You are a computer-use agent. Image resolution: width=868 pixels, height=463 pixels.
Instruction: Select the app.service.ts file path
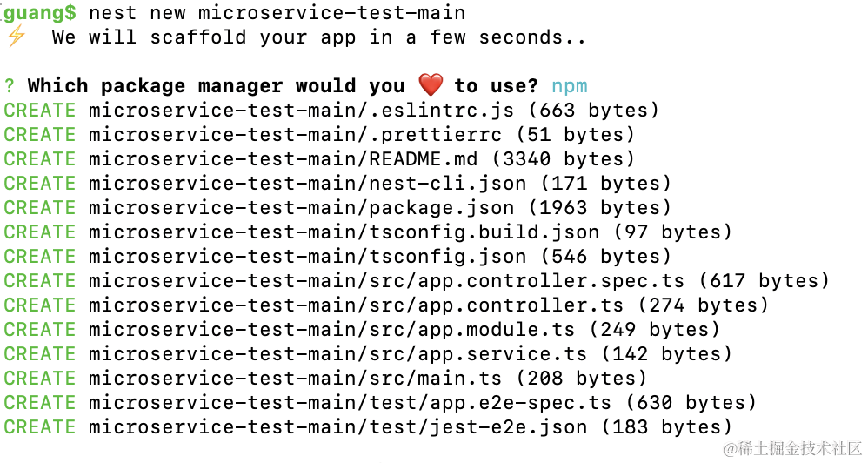pyautogui.click(x=337, y=354)
